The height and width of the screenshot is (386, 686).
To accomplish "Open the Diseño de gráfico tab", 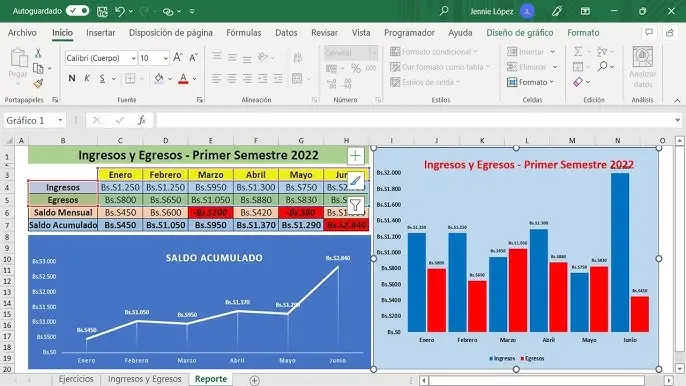I will (520, 33).
